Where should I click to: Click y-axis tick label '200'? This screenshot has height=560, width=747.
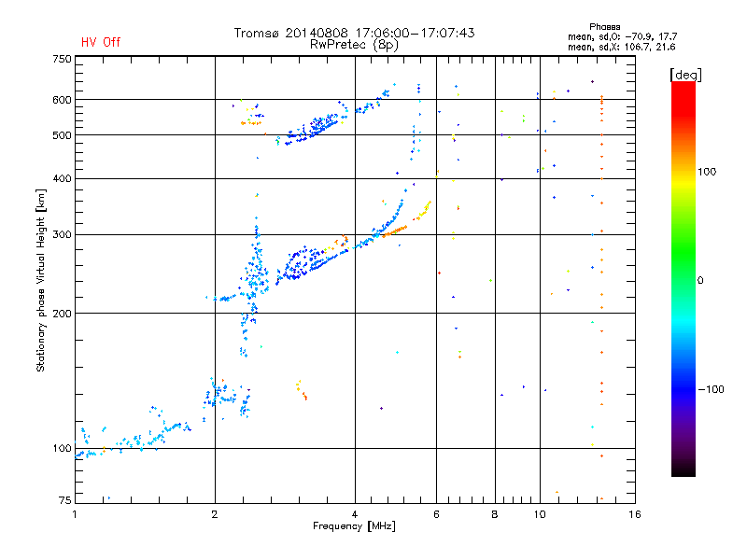62,314
